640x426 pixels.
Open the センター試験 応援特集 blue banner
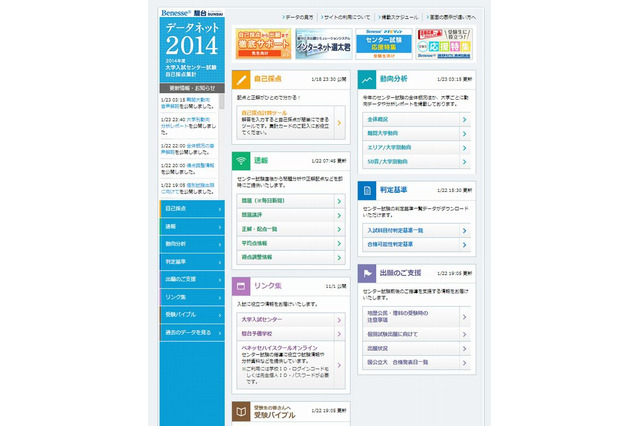[x=384, y=44]
